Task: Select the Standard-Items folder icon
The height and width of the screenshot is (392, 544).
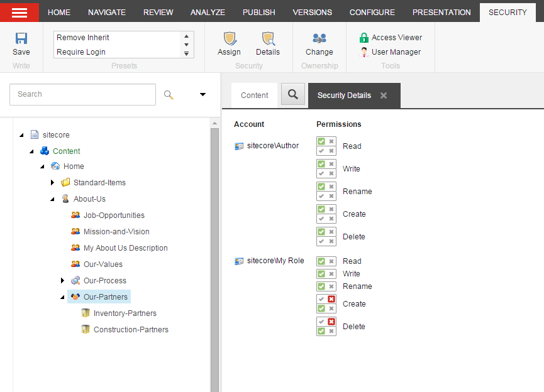Action: 65,182
